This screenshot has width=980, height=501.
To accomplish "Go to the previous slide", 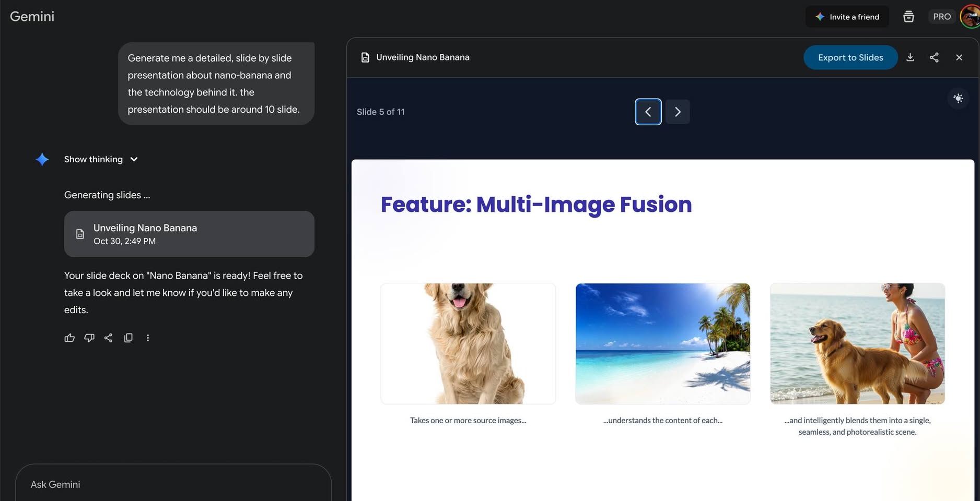I will [648, 112].
